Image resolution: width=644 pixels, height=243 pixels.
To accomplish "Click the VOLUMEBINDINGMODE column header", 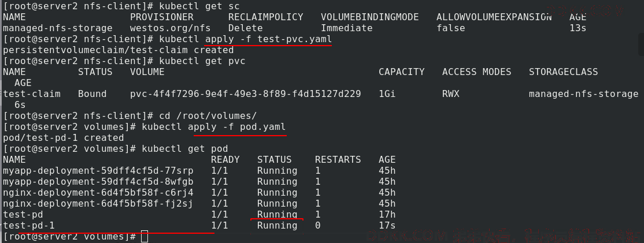I will [369, 17].
